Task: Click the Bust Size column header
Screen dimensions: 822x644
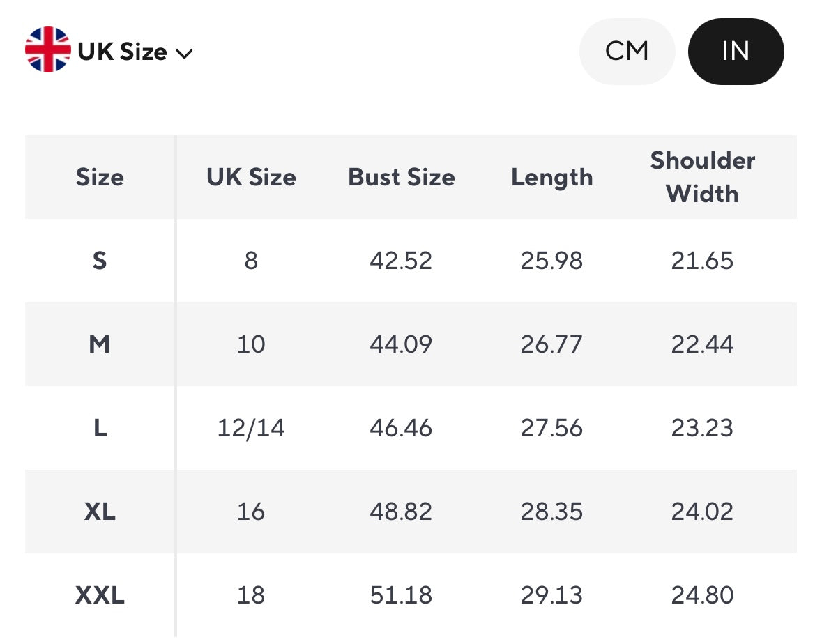Action: pyautogui.click(x=402, y=177)
